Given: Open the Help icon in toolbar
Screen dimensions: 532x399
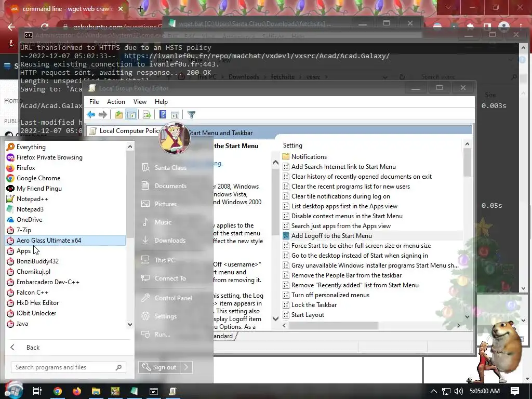Looking at the screenshot, I should click(x=163, y=115).
